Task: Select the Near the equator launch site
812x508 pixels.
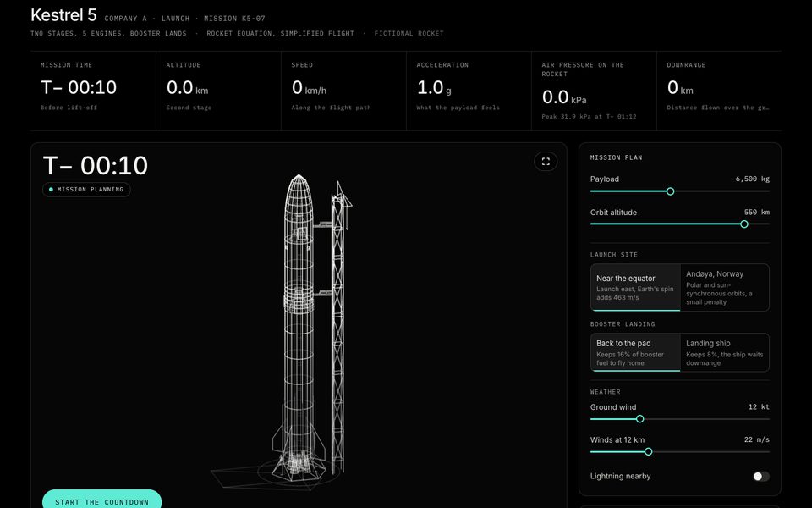Action: click(635, 288)
